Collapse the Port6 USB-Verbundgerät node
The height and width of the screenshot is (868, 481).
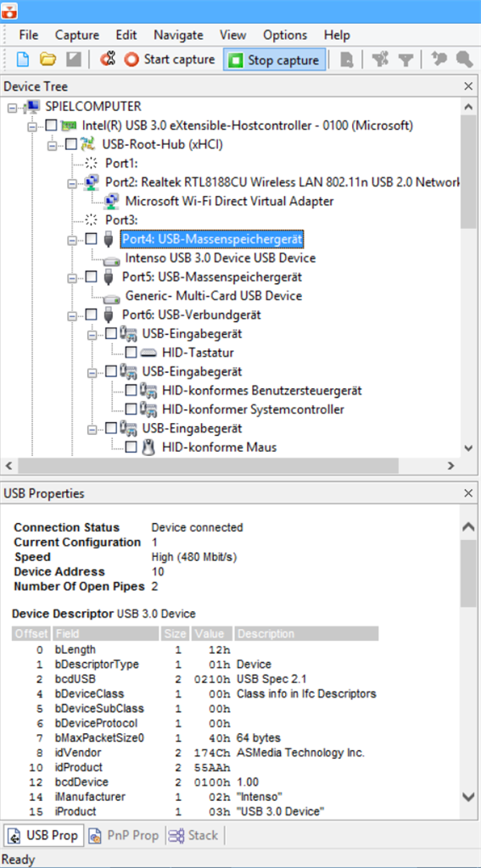[73, 315]
